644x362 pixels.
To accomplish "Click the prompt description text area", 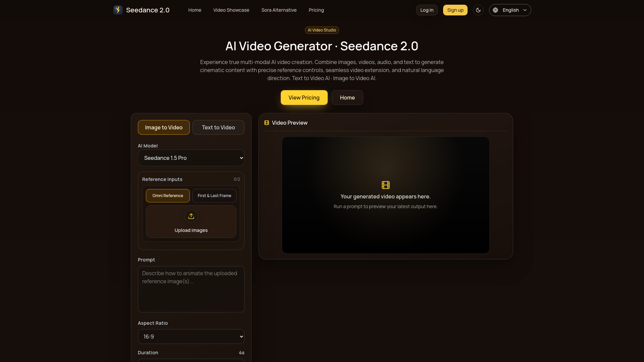I will coord(191,289).
